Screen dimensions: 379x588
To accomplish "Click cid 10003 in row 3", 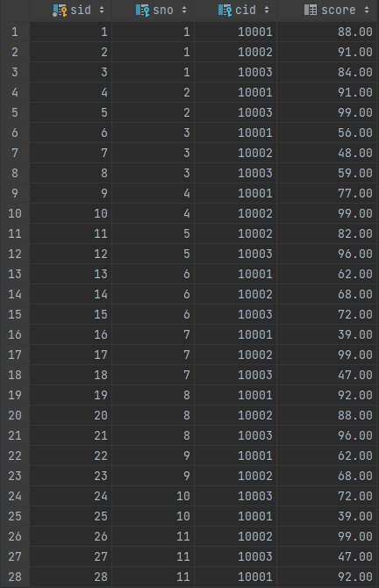I will click(x=235, y=72).
